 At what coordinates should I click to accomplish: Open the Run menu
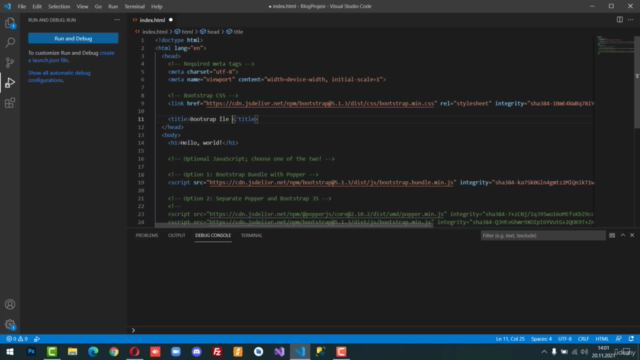pyautogui.click(x=113, y=7)
